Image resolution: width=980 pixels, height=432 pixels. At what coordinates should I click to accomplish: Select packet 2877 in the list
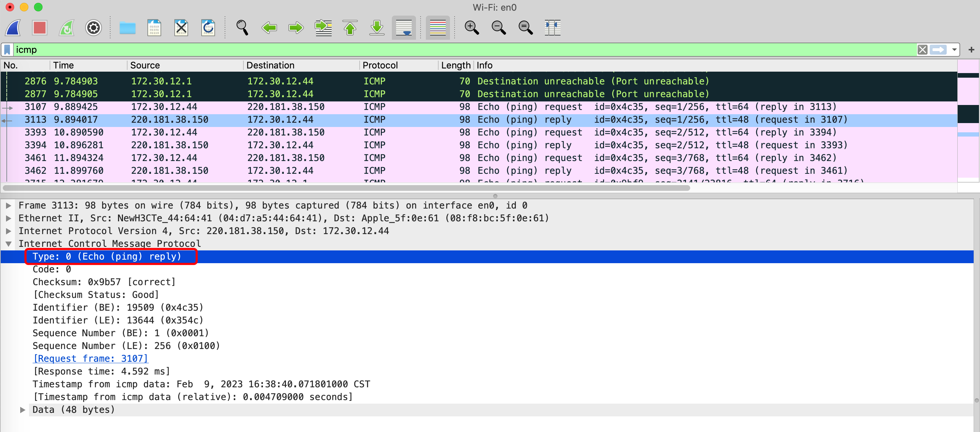(x=479, y=94)
